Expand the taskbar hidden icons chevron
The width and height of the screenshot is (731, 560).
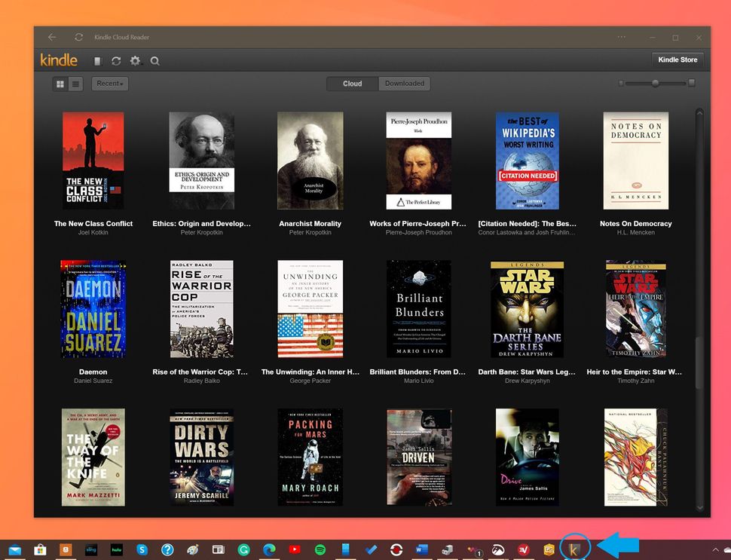[715, 550]
